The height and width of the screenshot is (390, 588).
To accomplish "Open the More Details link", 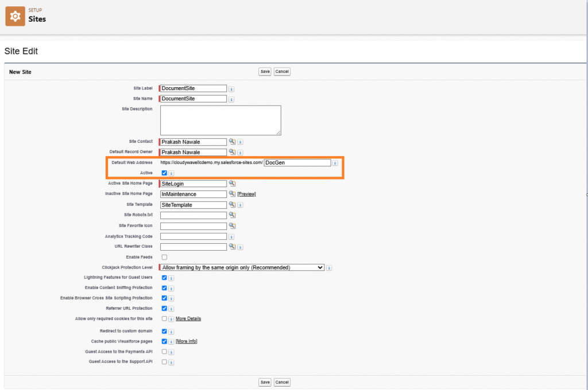I will 188,318.
